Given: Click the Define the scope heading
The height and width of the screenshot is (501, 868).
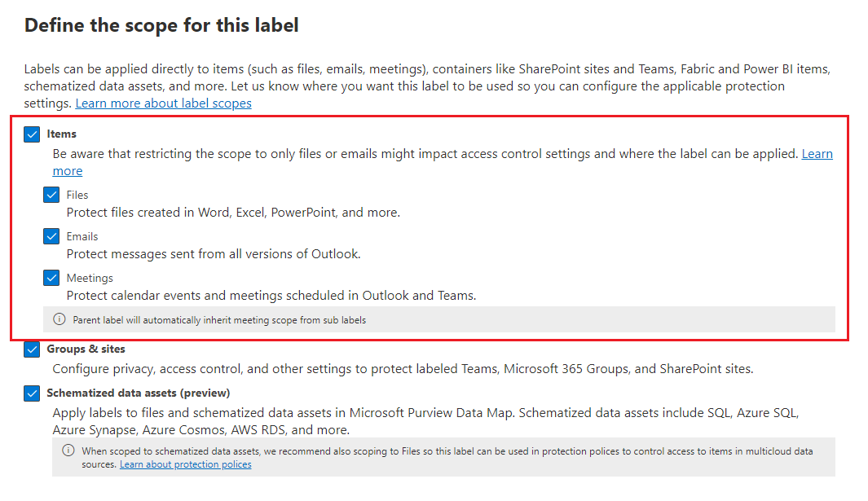Looking at the screenshot, I should tap(161, 25).
